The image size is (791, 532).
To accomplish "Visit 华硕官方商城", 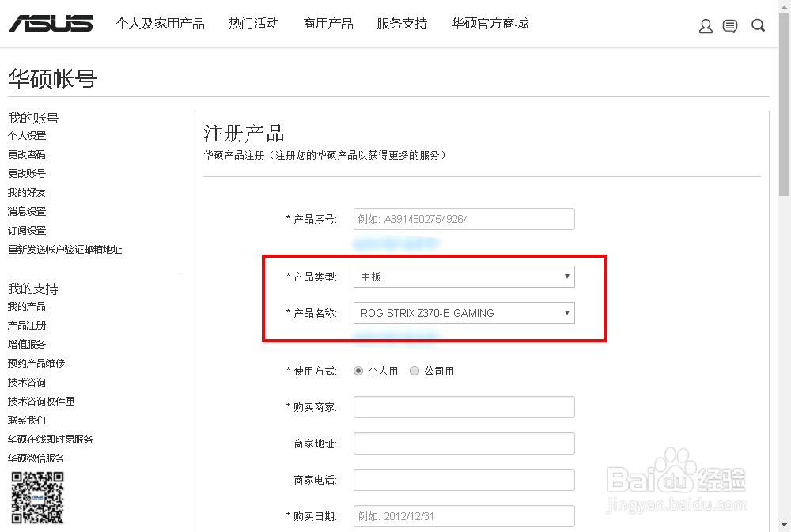I will click(489, 24).
